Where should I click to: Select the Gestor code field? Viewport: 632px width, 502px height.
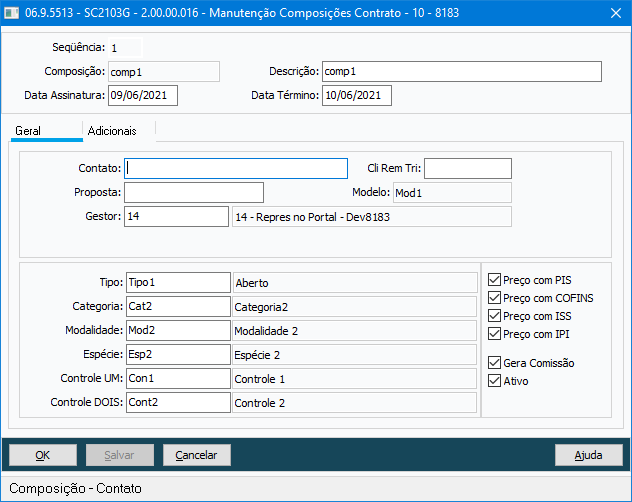(177, 217)
